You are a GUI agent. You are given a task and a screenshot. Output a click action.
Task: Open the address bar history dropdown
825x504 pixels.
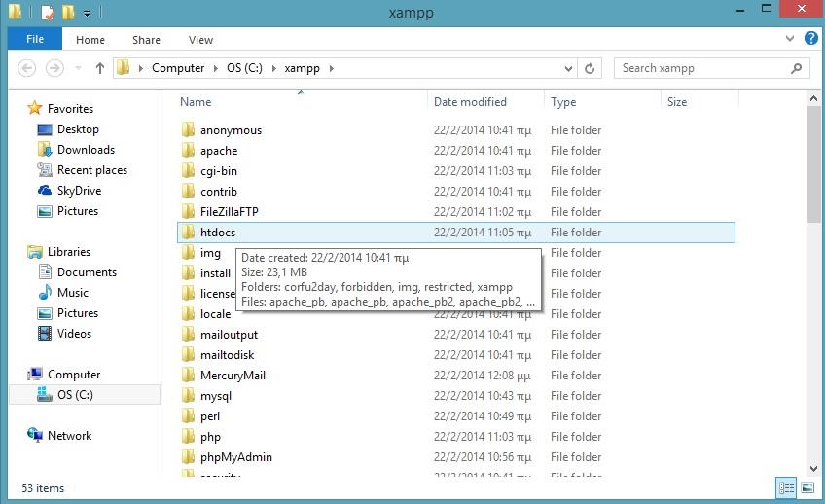(x=568, y=68)
